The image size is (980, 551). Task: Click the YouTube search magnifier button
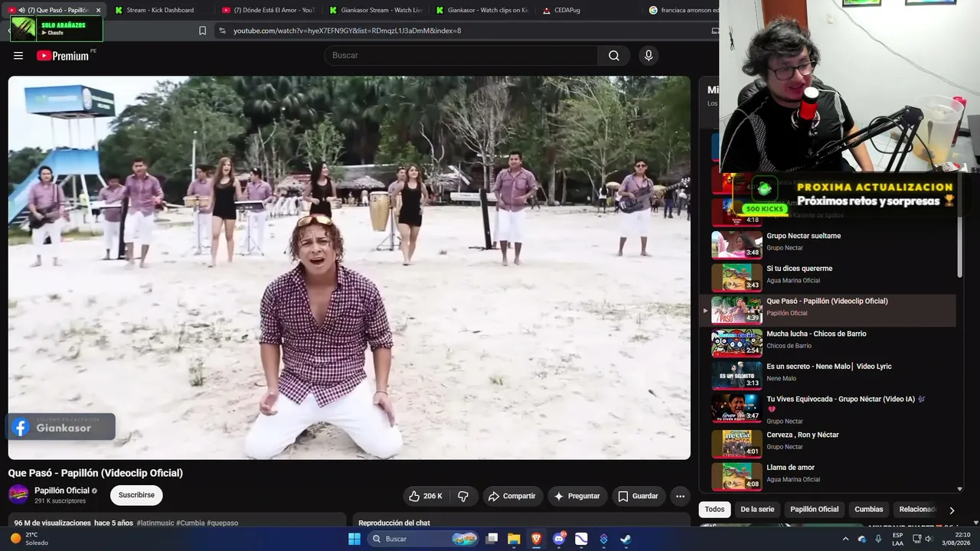click(614, 55)
